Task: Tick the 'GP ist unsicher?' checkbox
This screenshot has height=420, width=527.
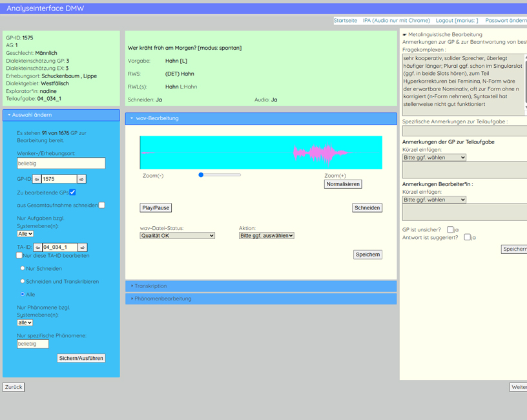Action: (x=450, y=229)
